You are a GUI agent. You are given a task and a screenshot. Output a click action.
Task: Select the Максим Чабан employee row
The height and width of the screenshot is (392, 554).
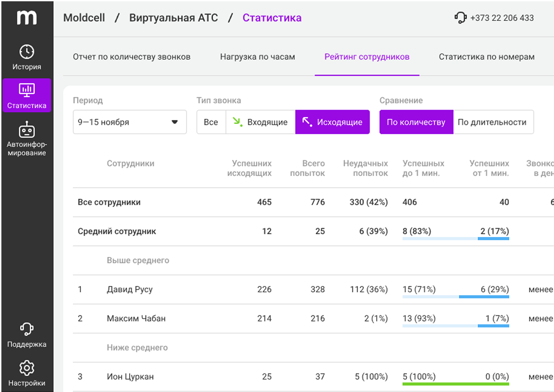(x=136, y=318)
